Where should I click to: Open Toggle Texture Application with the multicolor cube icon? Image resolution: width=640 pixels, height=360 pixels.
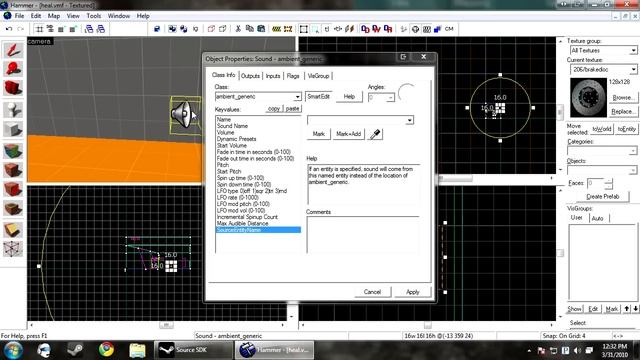[13, 150]
